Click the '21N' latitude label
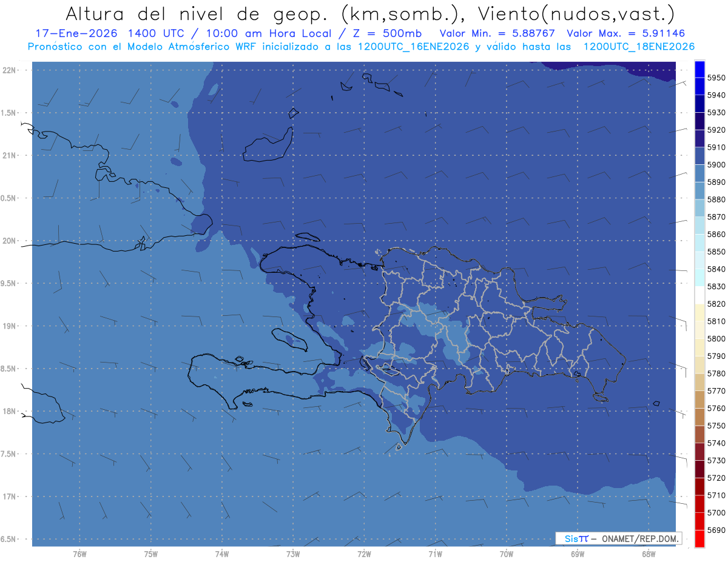This screenshot has height=562, width=728. coord(10,155)
